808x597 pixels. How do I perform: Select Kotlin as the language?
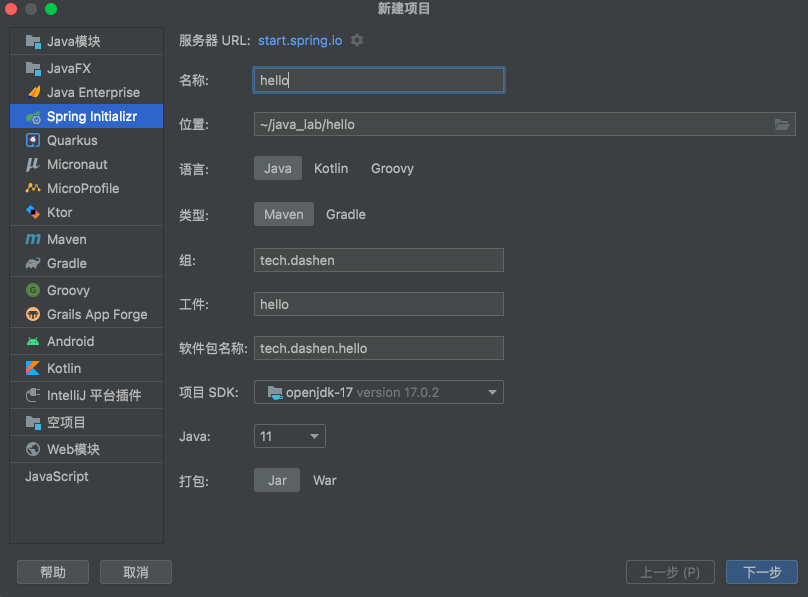pos(331,168)
